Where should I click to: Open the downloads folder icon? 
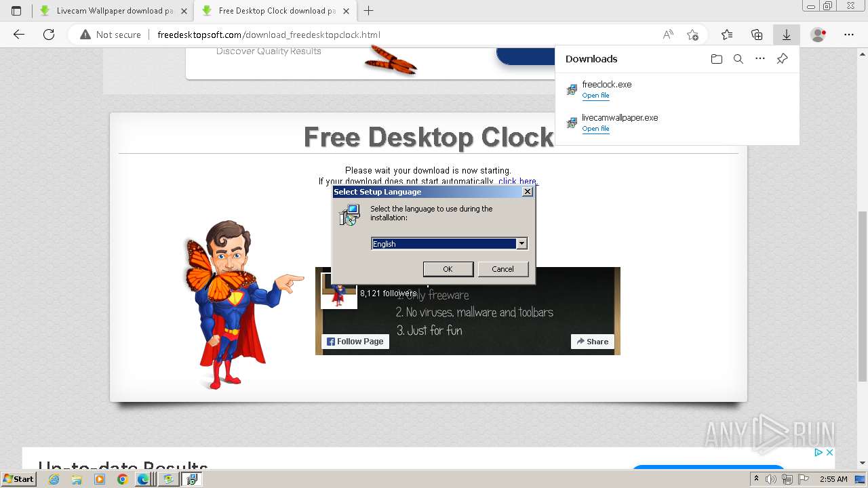click(717, 59)
